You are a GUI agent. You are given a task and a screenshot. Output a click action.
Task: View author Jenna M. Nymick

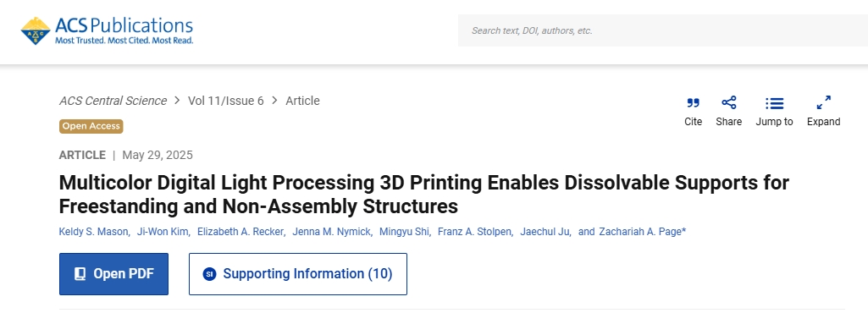[x=332, y=232]
